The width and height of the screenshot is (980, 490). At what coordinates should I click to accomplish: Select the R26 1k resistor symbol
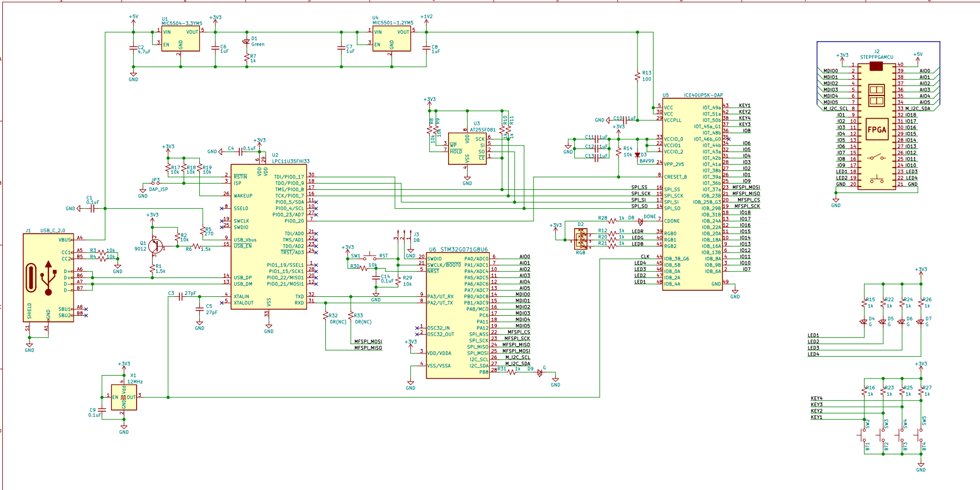[921, 303]
